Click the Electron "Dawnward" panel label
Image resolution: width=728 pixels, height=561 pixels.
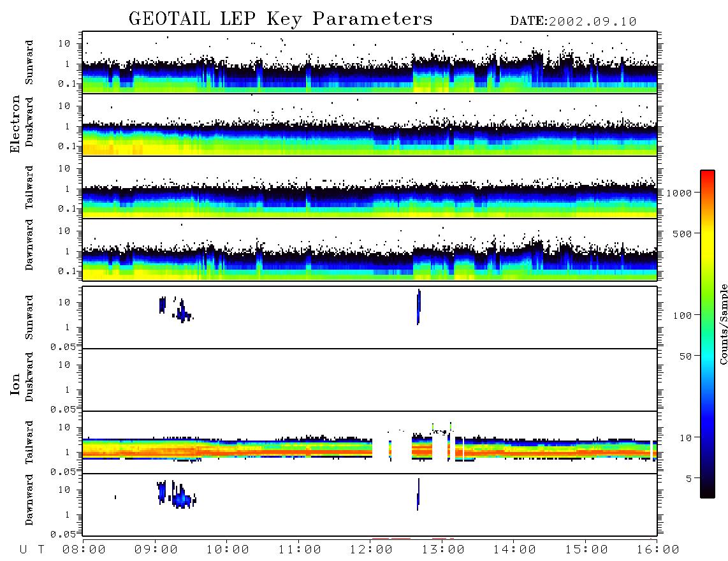pyautogui.click(x=29, y=245)
